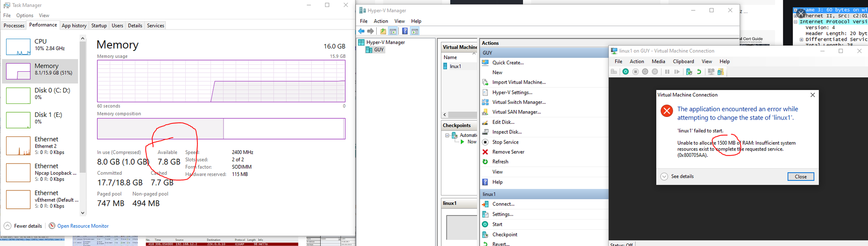The height and width of the screenshot is (246, 868).
Task: Collapse Internet Protocol tree node in background window
Action: (796, 22)
